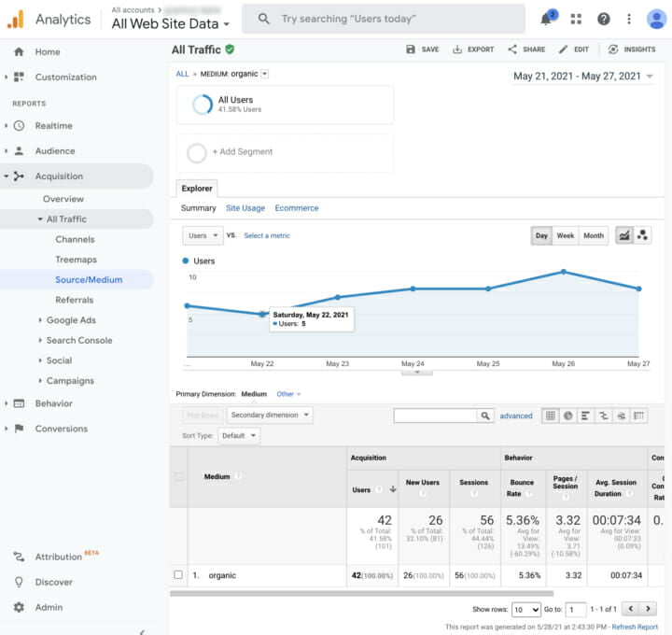Click the Home icon in the sidebar
672x635 pixels.
[x=19, y=52]
